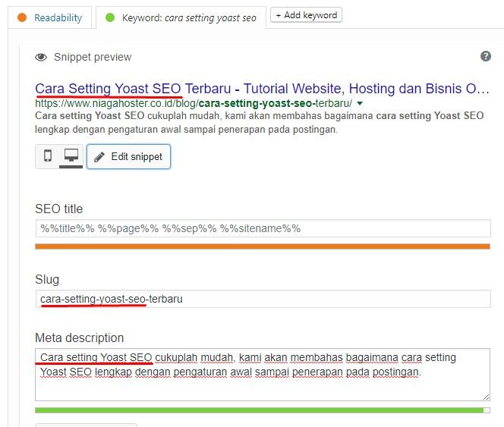This screenshot has height=427, width=504.
Task: Click the Slug label
Action: point(47,280)
